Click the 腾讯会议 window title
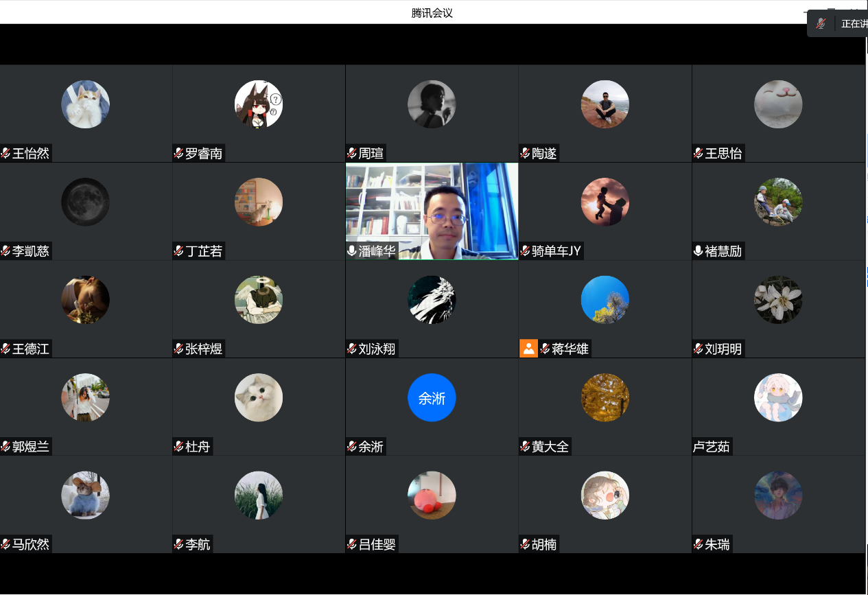Screen dimensions: 868x595 [x=432, y=13]
